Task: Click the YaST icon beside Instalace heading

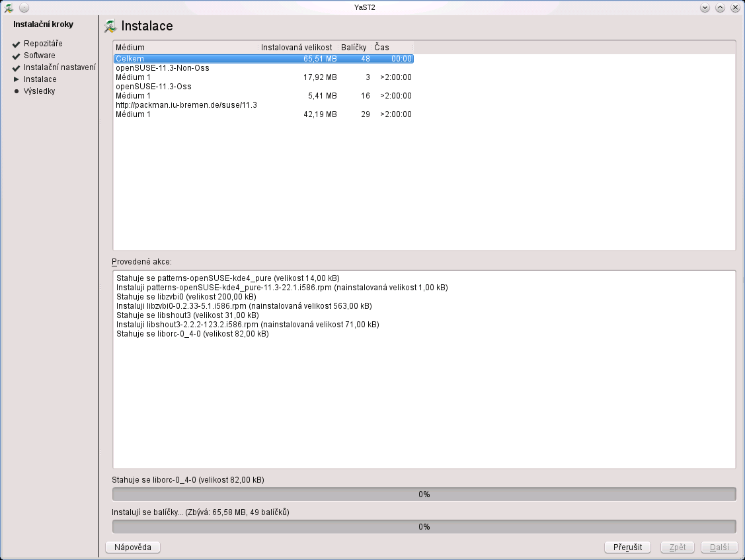Action: [x=110, y=26]
